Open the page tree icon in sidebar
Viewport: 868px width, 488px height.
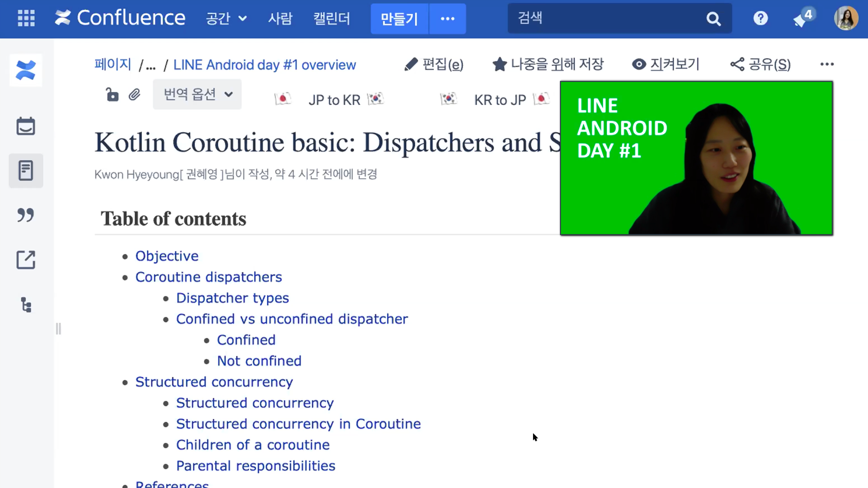tap(26, 304)
